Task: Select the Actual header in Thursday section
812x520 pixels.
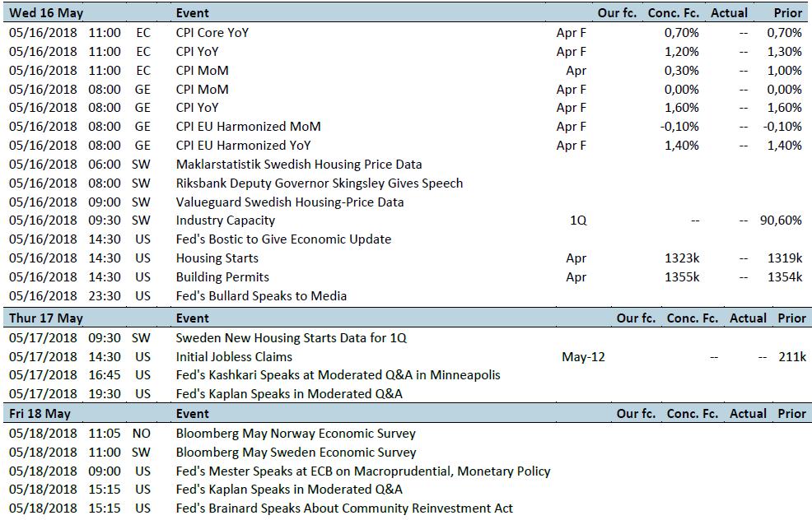Action: 748,318
